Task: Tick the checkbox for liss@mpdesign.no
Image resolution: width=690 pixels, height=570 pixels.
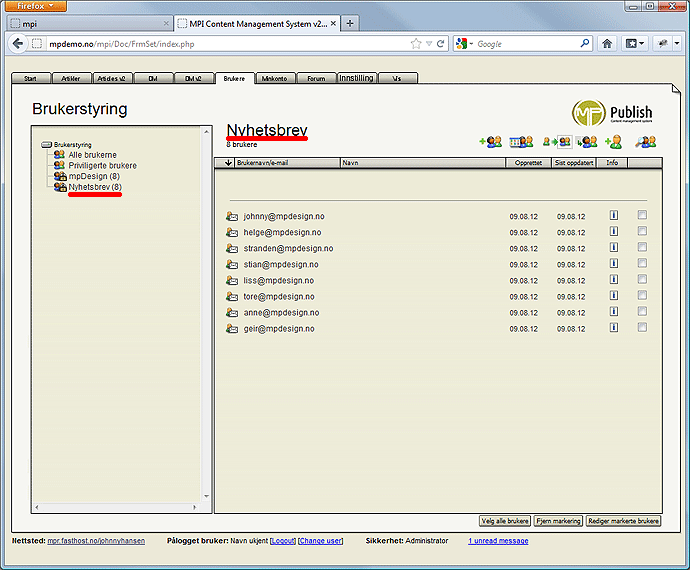Action: tap(642, 279)
